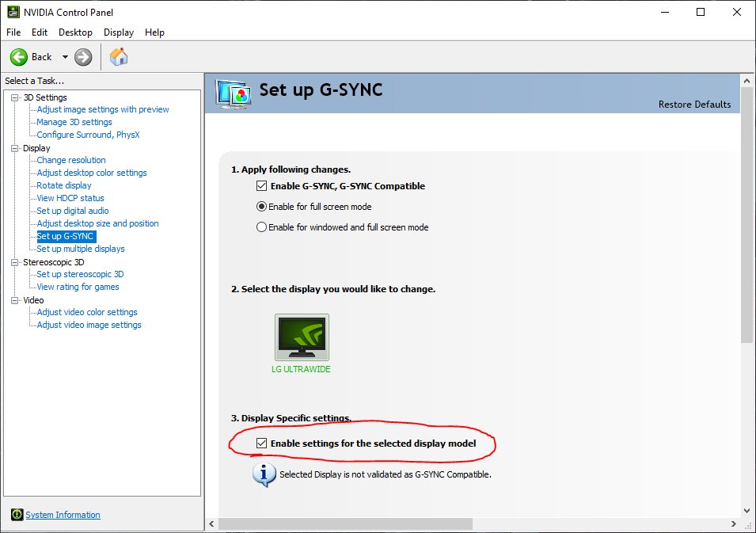This screenshot has height=533, width=756.
Task: Open Adjust desktop color settings
Action: [x=92, y=173]
